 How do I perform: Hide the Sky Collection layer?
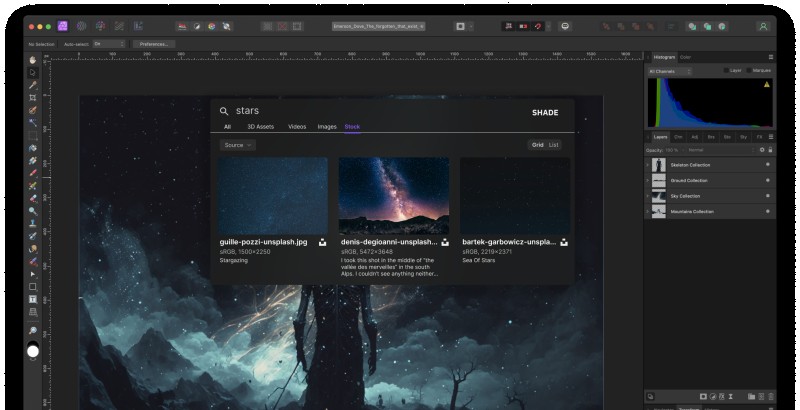pos(768,196)
